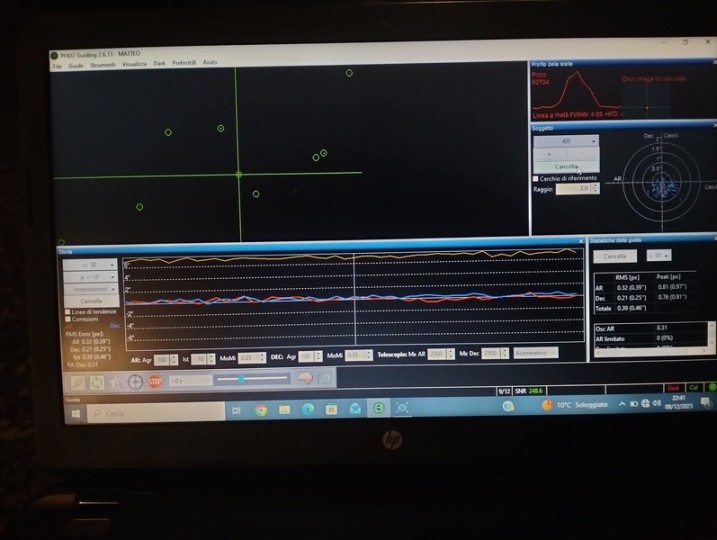Click the camera settings icon beside brain
This screenshot has width=717, height=540.
[x=324, y=379]
